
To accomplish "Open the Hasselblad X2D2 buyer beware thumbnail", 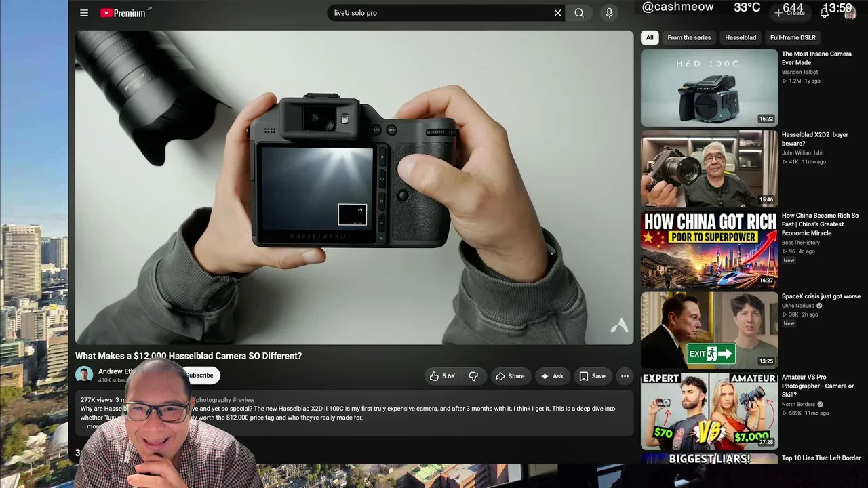I will click(x=709, y=168).
